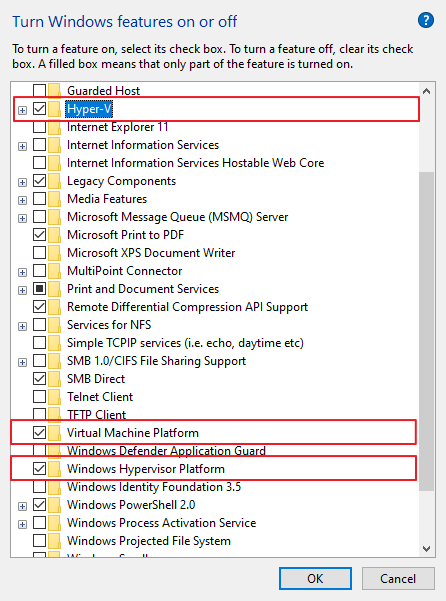Click the Services for NFS folder icon
The image size is (446, 601).
(54, 325)
